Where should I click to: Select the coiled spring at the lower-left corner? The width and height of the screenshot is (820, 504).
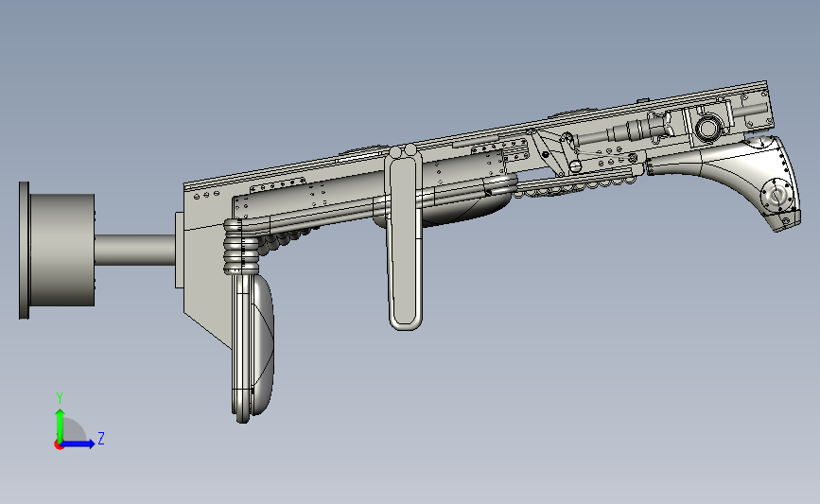241,247
